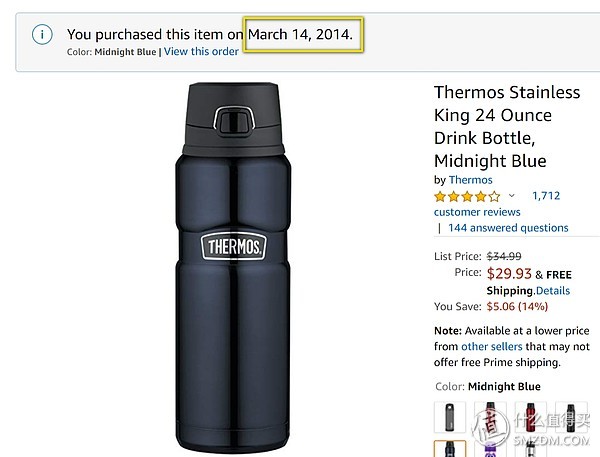This screenshot has height=457, width=600.
Task: Select the gray bottle color swatch
Action: 450,417
